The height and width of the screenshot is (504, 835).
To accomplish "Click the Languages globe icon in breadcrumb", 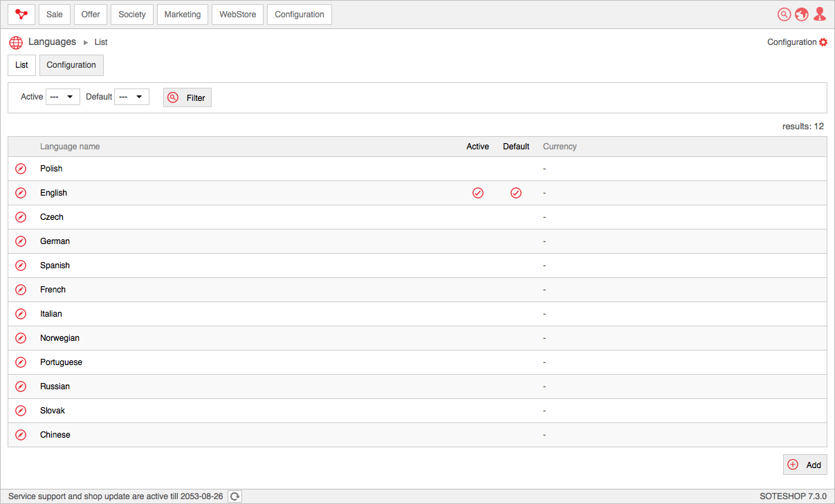I will coord(16,42).
